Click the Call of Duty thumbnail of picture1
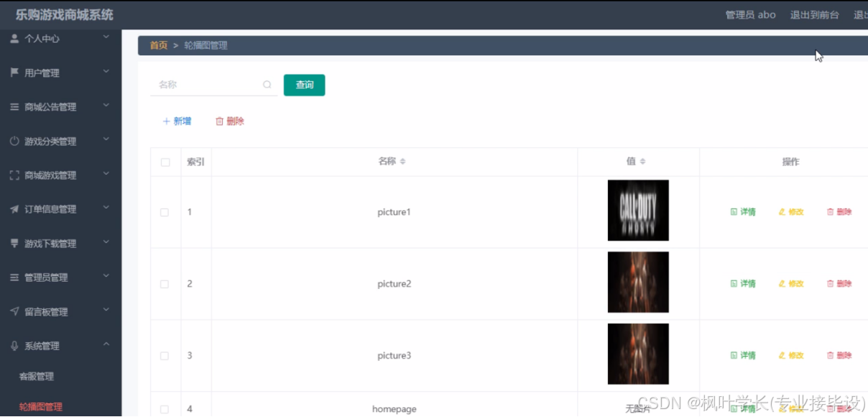This screenshot has height=417, width=868. tap(638, 210)
